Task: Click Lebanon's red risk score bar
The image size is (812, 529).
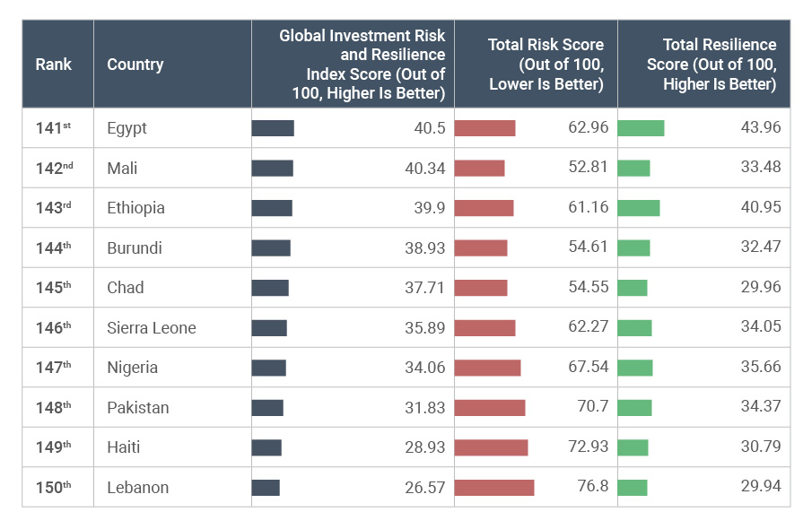Action: [494, 488]
